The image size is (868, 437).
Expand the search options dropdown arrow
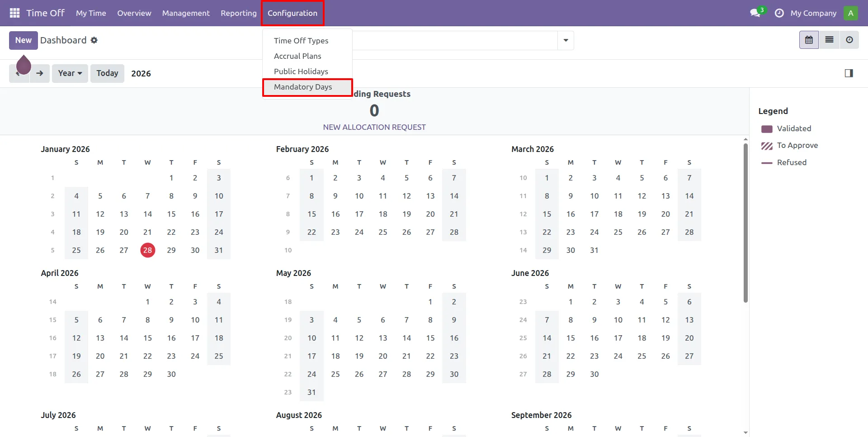tap(566, 41)
